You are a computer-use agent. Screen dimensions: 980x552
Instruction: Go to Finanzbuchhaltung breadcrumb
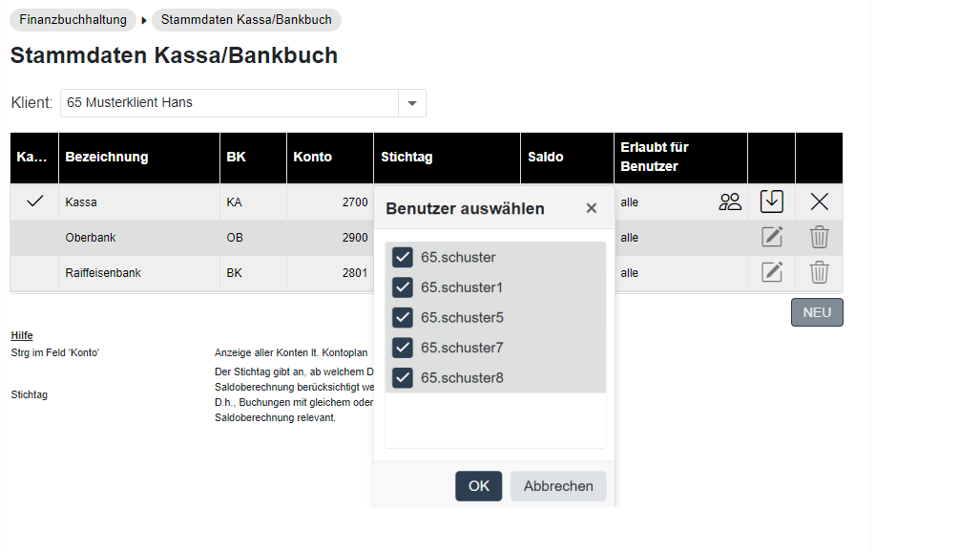[73, 20]
